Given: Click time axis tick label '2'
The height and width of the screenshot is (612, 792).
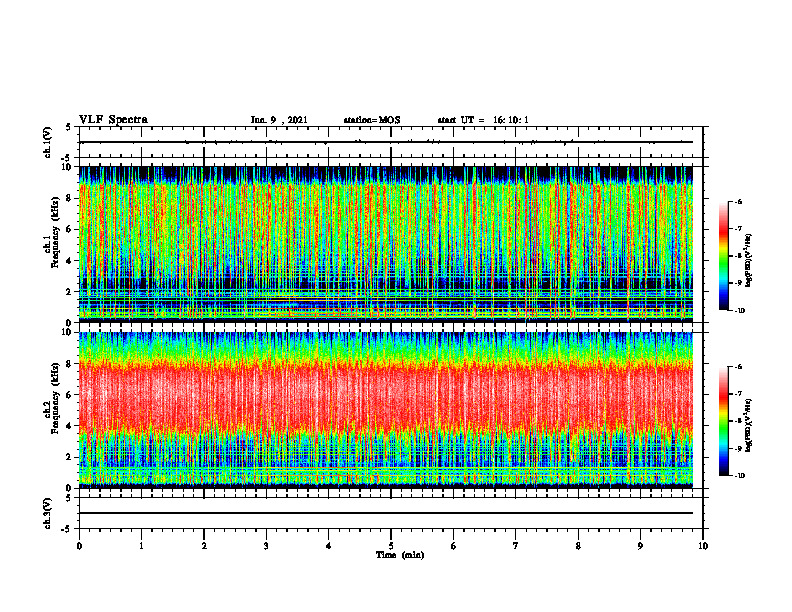Looking at the screenshot, I should [x=204, y=546].
